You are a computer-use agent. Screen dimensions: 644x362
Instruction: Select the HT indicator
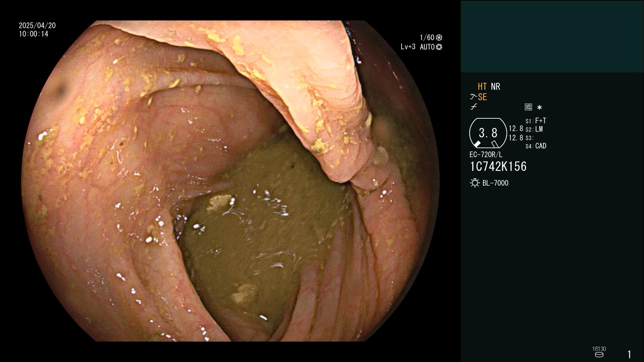point(482,86)
